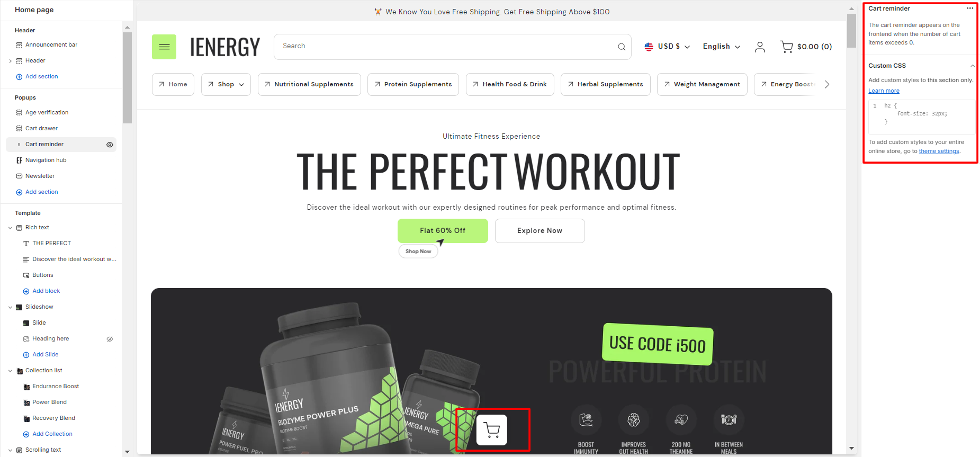Viewport: 980px width, 457px height.
Task: Collapse the Custom CSS panel
Action: click(972, 66)
